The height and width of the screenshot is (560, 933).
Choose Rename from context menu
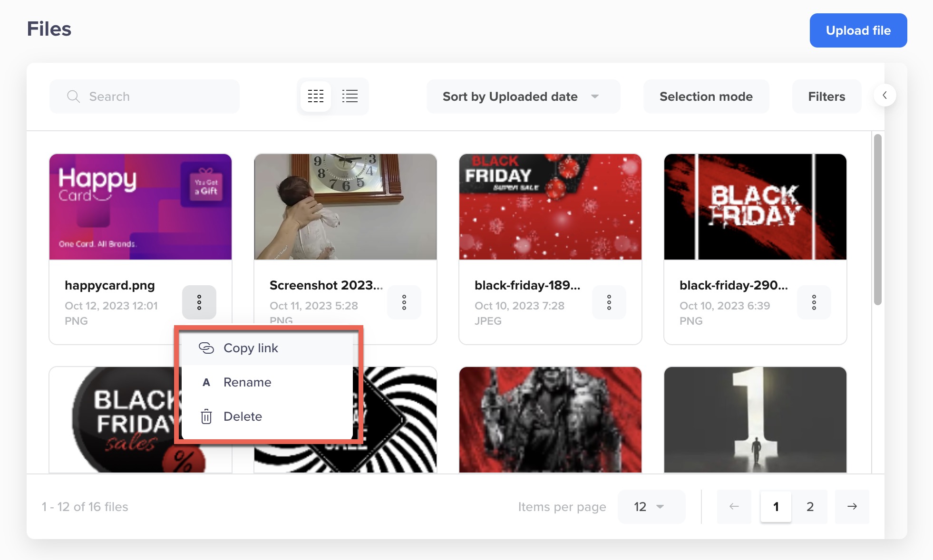267,382
